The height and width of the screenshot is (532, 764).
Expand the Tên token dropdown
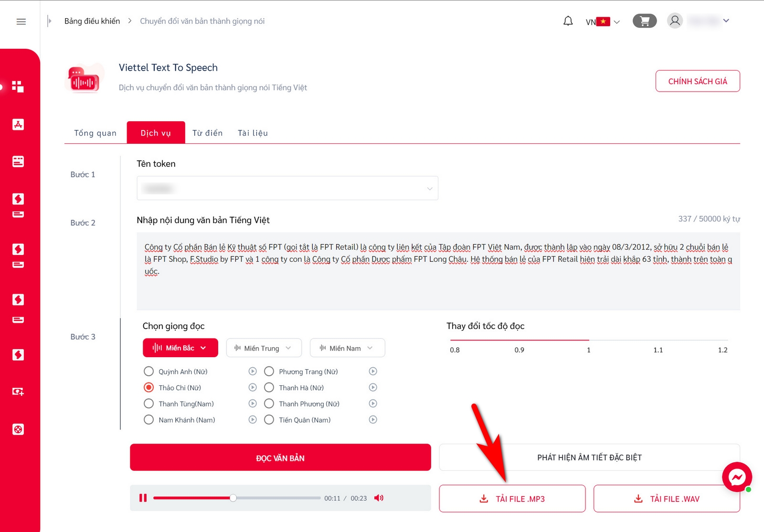click(x=287, y=188)
